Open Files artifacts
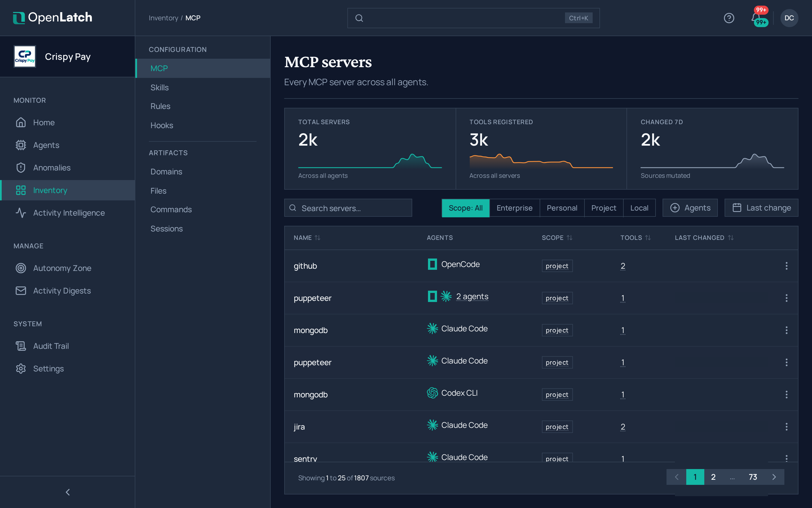 [203, 190]
